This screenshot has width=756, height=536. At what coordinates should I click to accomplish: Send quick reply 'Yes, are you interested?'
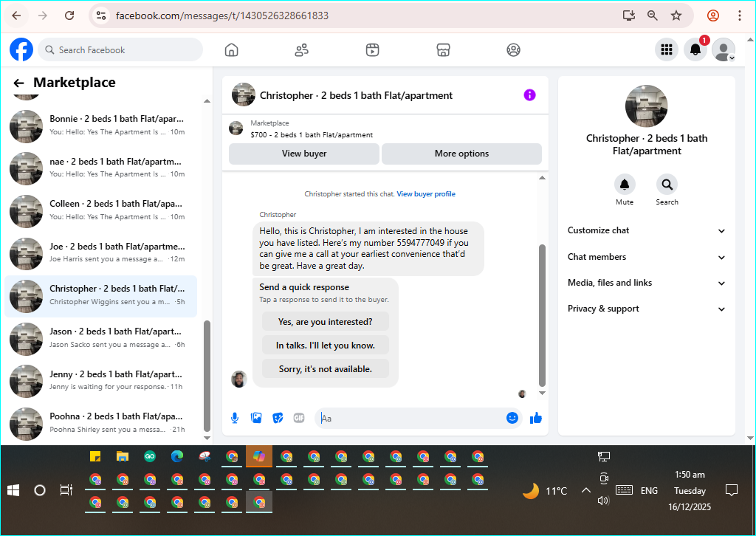326,321
